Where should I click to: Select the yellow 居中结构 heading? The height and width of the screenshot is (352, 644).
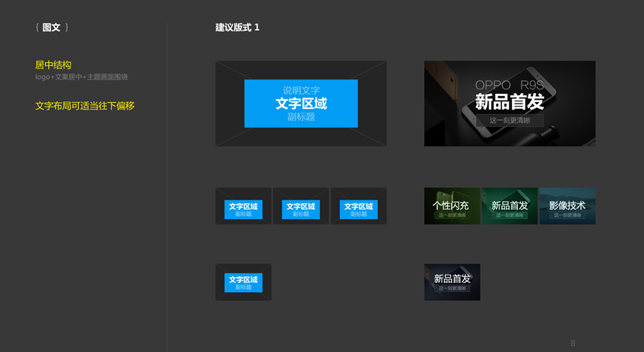pyautogui.click(x=53, y=65)
